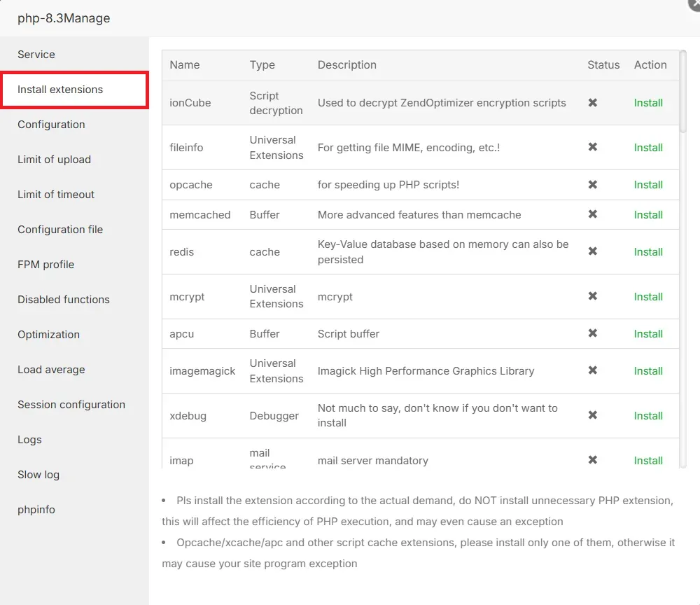Open the Slow log page
This screenshot has height=605, width=700.
click(38, 475)
